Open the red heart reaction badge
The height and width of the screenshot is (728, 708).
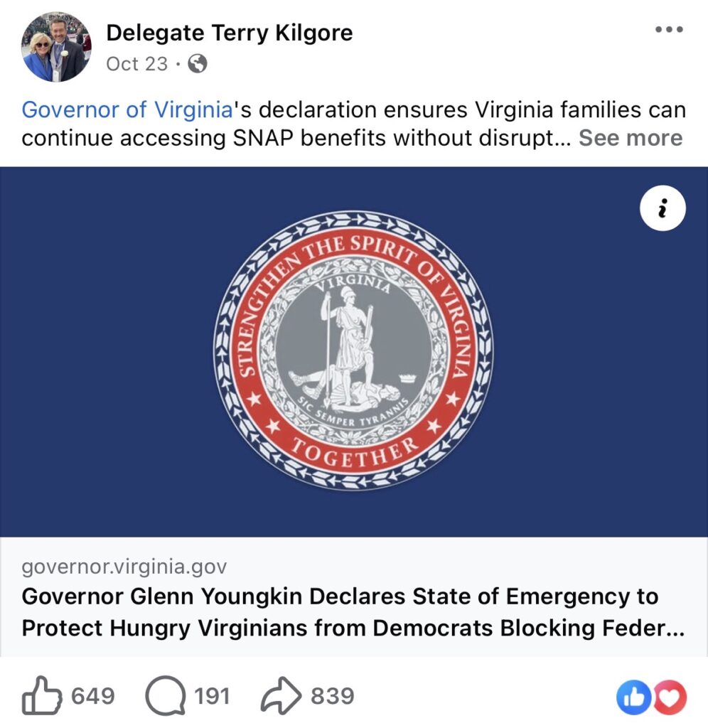click(670, 697)
